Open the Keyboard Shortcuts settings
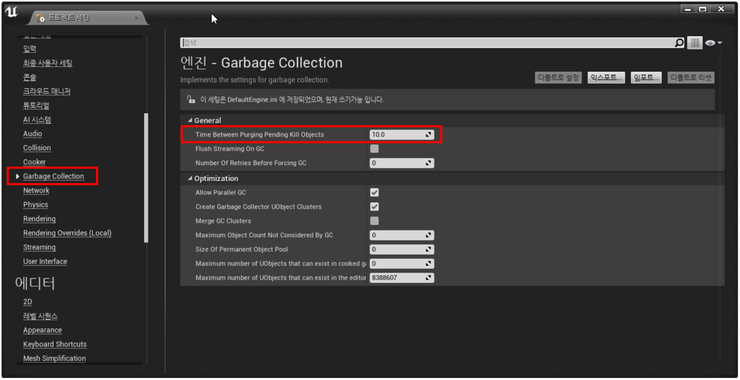 coord(55,344)
